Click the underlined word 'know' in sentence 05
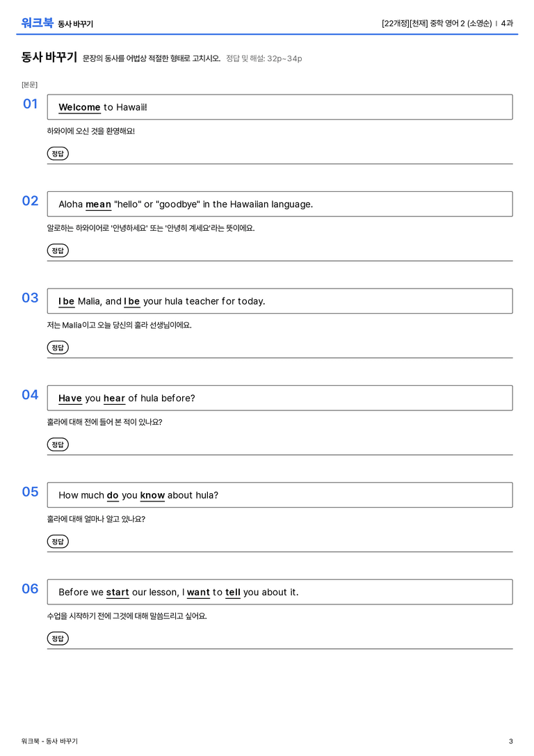This screenshot has width=534, height=756. [x=152, y=495]
